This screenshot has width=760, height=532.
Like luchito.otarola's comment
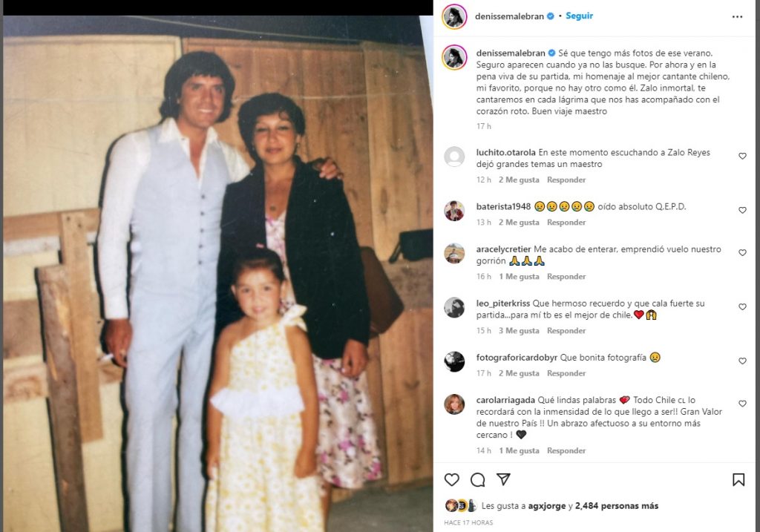[x=742, y=156]
